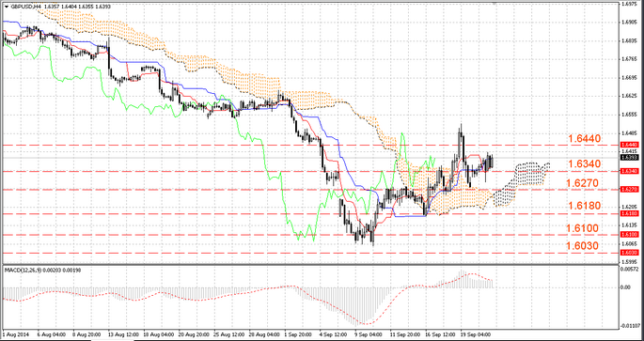Click the black current price tag on axis

coord(630,158)
